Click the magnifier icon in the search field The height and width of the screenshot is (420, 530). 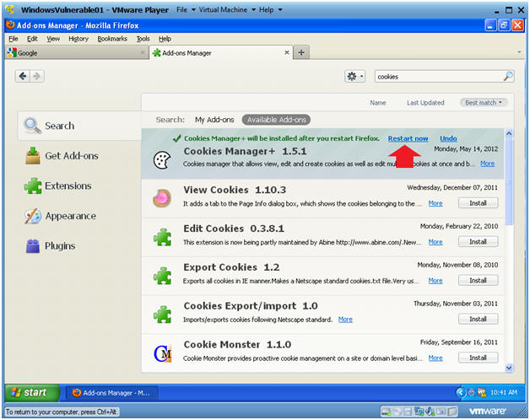(508, 77)
